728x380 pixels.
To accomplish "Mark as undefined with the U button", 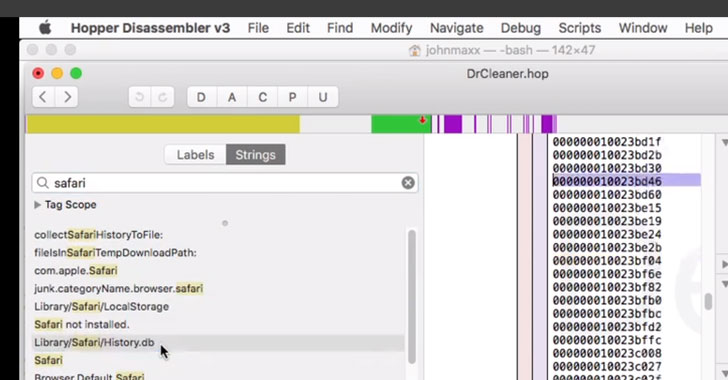I will pyautogui.click(x=323, y=97).
